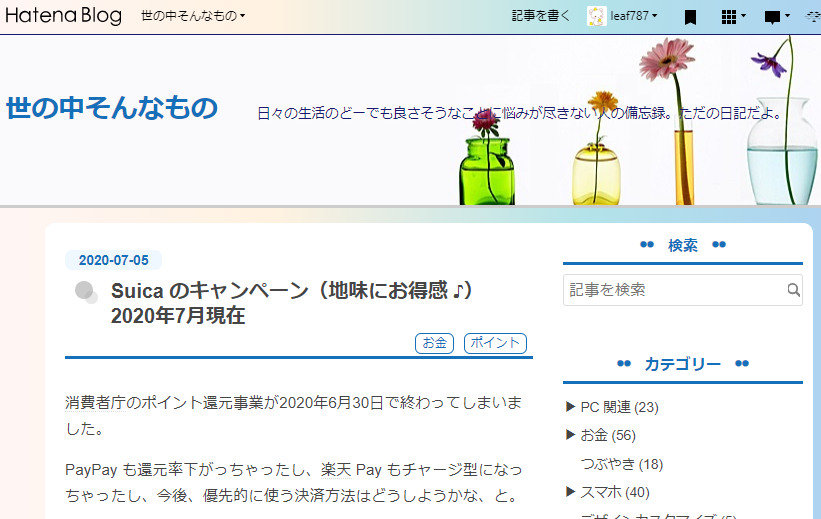Expand the お金 category arrow
This screenshot has height=519, width=821.
[x=571, y=434]
